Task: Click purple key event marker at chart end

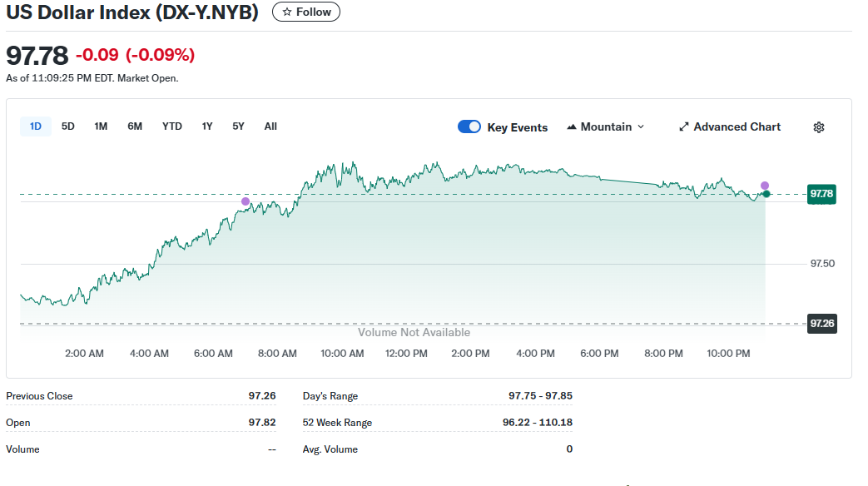Action: coord(765,186)
